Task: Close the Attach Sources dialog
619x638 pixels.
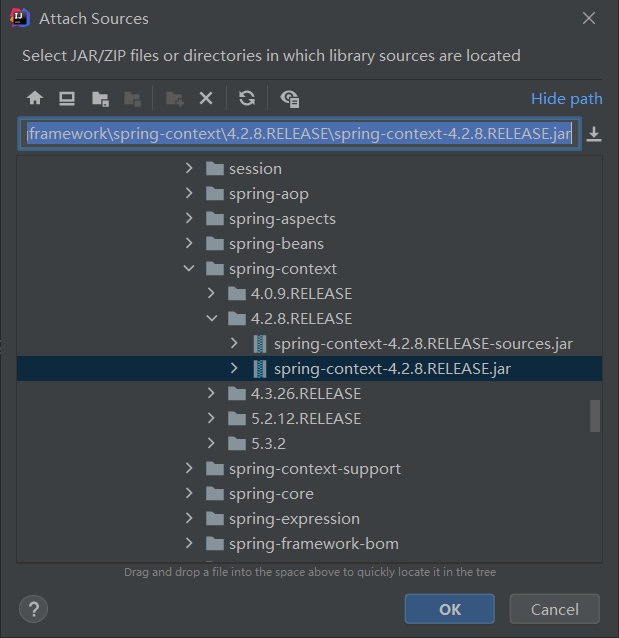Action: (x=588, y=18)
